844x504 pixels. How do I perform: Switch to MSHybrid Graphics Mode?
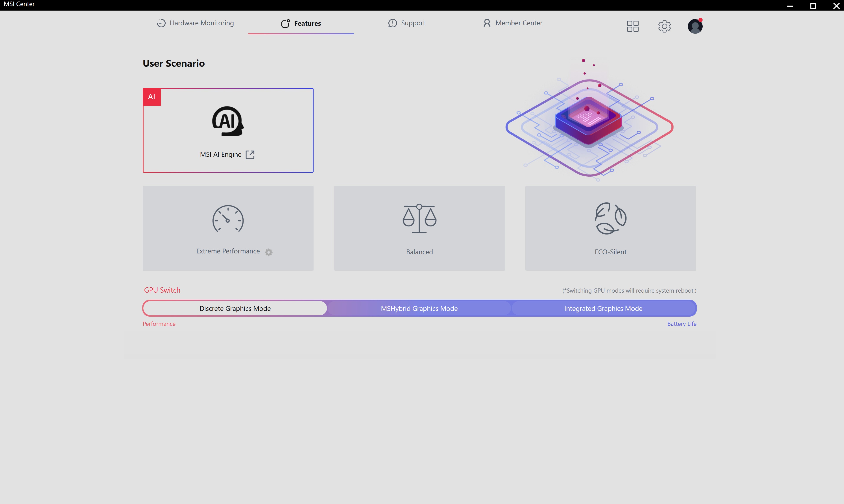pyautogui.click(x=419, y=308)
